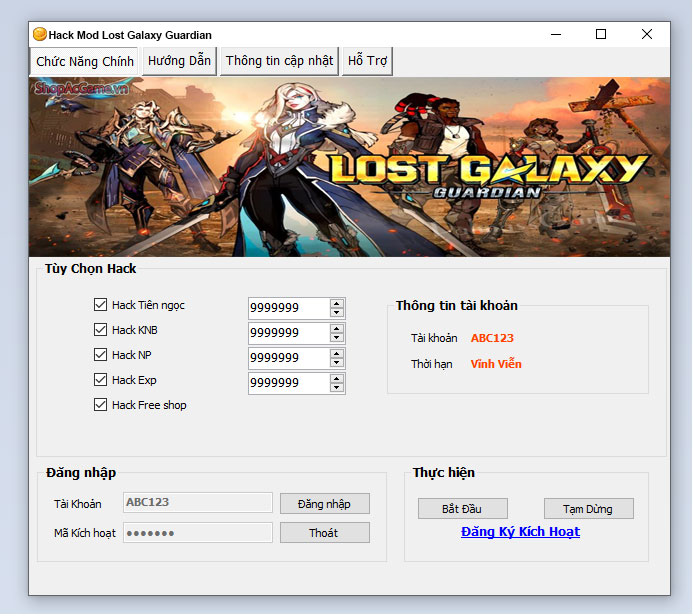Uncheck the Hack NP checkbox

pos(100,354)
